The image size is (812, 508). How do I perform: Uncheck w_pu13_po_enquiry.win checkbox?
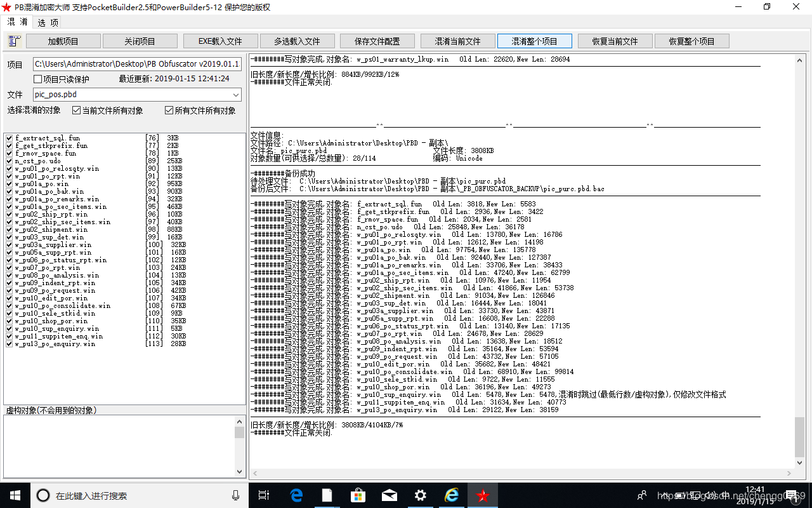point(9,344)
